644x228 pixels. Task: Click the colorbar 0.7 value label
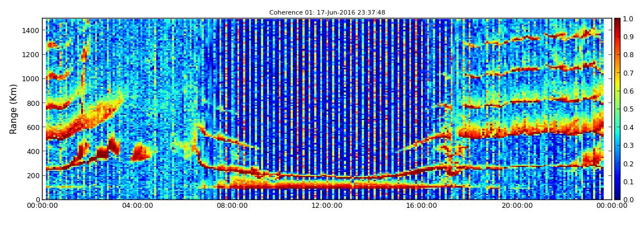[629, 73]
